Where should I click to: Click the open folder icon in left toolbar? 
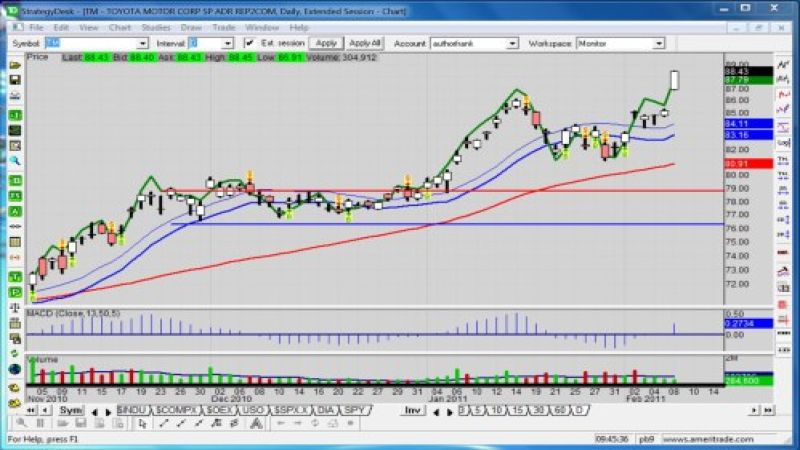coord(15,64)
